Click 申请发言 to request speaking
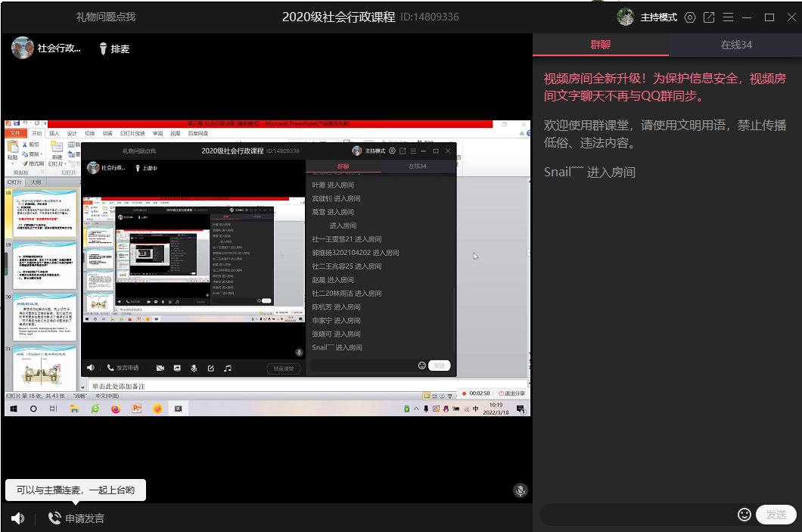802x532 pixels. [76, 518]
